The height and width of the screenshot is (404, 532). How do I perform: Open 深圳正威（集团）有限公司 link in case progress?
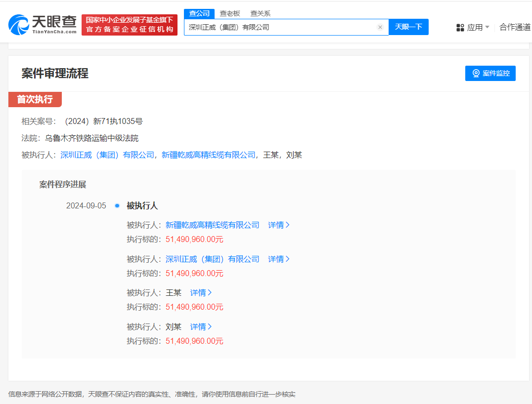tap(213, 259)
